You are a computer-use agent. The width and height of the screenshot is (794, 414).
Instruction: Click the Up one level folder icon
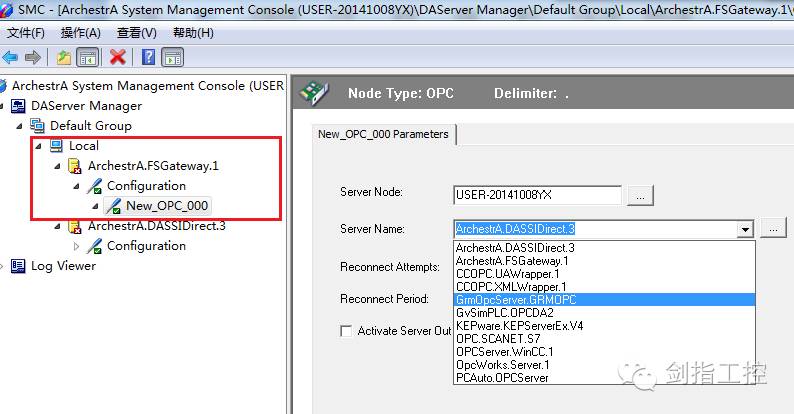(x=64, y=57)
